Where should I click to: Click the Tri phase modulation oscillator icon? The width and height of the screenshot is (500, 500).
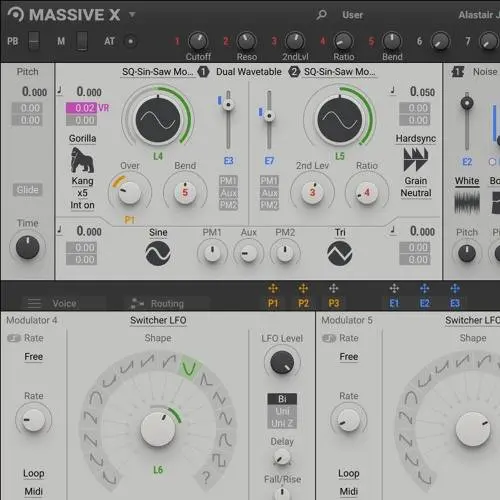340,253
